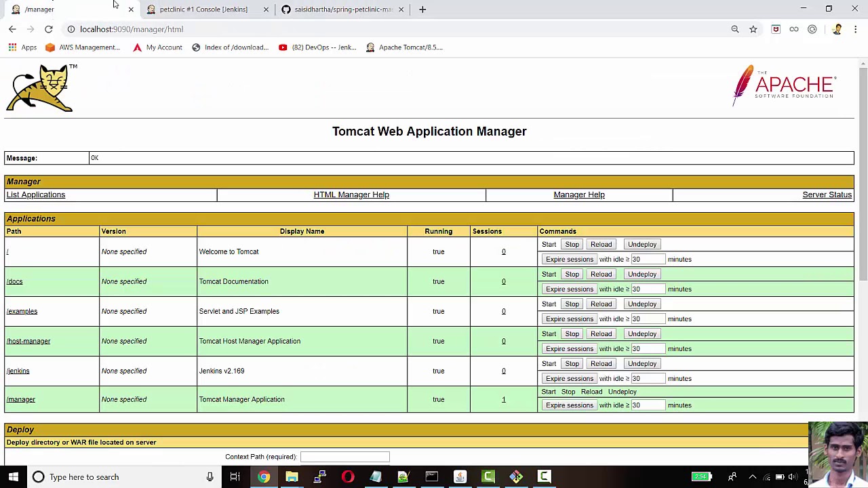Click the Apache Software Foundation feather logo
The image size is (868, 488).
click(785, 85)
